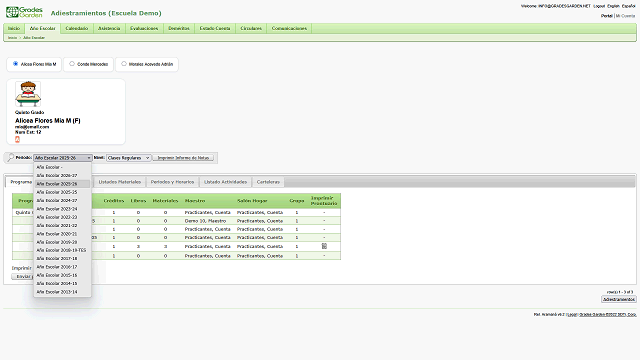Open the Deméritos menu

[x=179, y=28]
